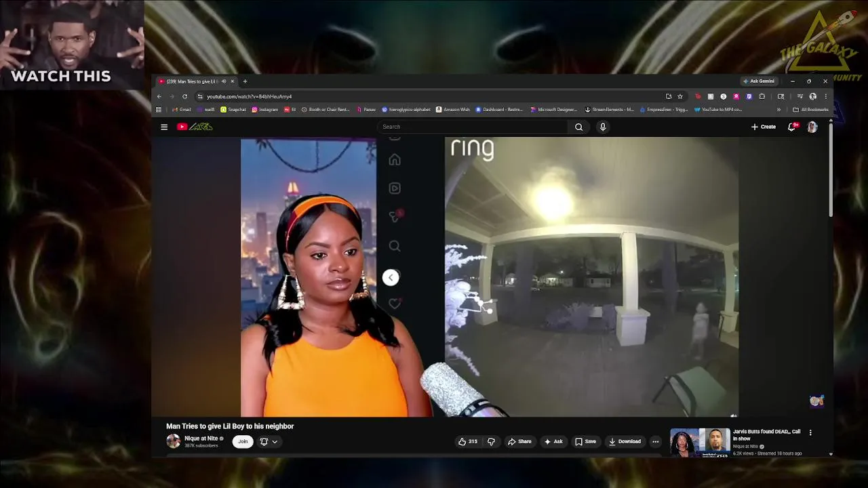The image size is (868, 488).
Task: Click the video title text
Action: pyautogui.click(x=230, y=426)
